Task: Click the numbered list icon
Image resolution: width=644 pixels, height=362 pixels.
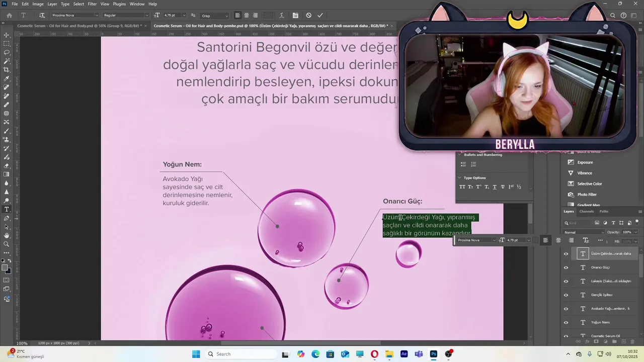Action: [473, 164]
